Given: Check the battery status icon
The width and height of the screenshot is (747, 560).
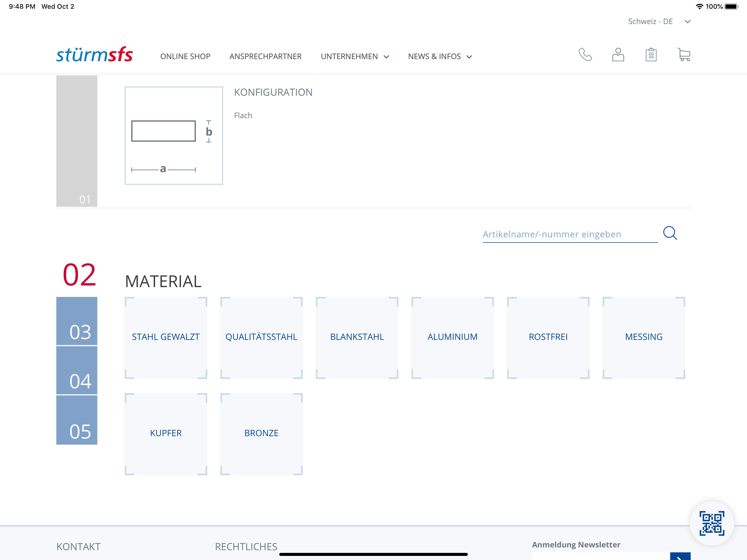Looking at the screenshot, I should (731, 6).
